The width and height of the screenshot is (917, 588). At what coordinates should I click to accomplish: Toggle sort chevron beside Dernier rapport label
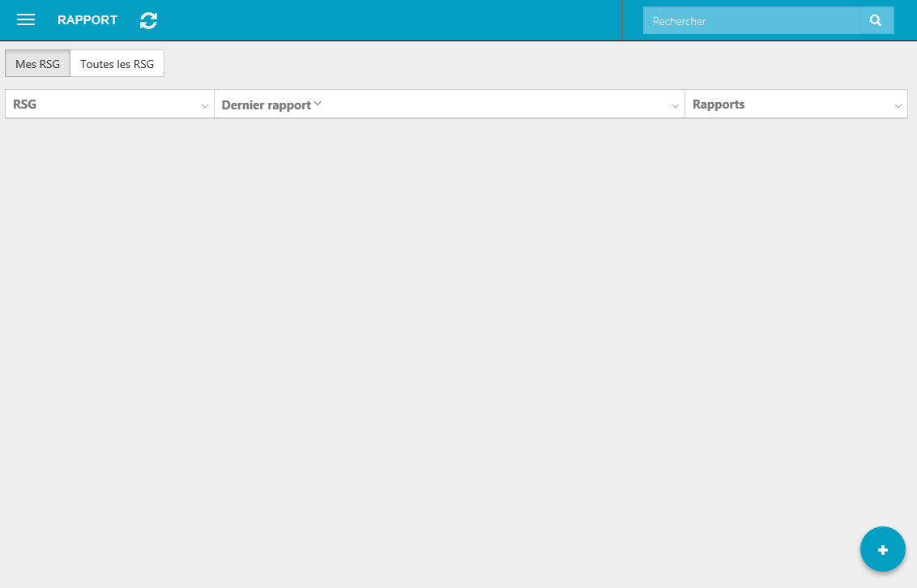tap(318, 104)
